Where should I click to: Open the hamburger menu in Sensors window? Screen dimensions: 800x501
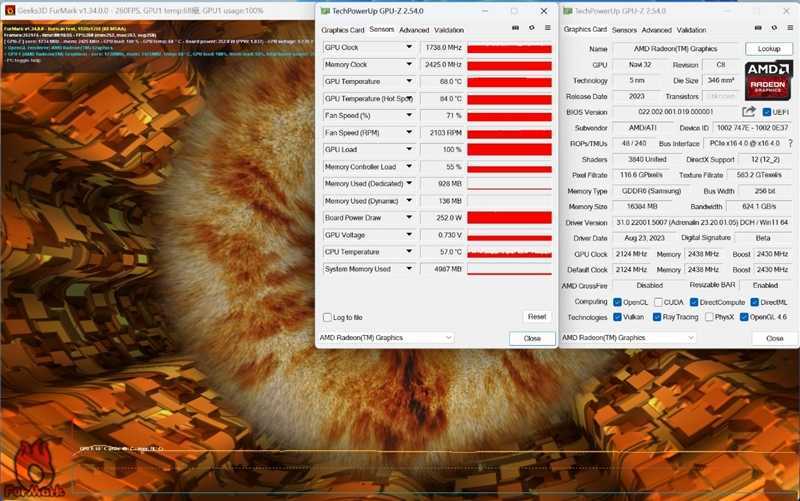pos(547,29)
